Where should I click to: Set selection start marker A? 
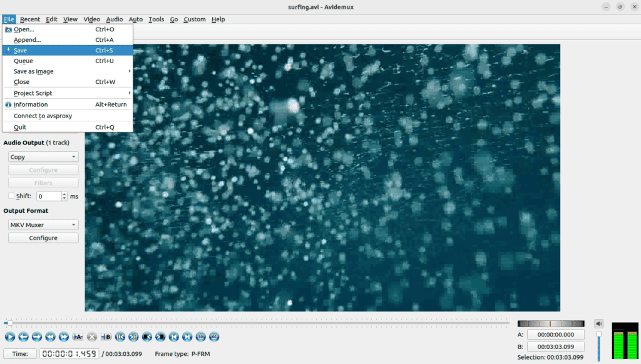[x=78, y=337]
